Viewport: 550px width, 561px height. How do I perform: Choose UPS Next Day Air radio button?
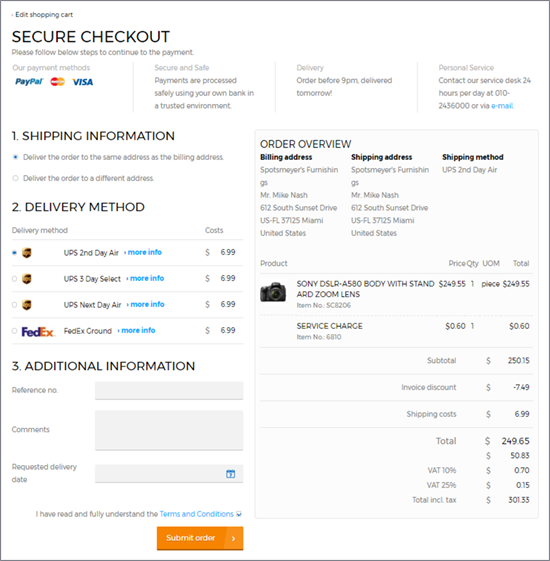(14, 305)
